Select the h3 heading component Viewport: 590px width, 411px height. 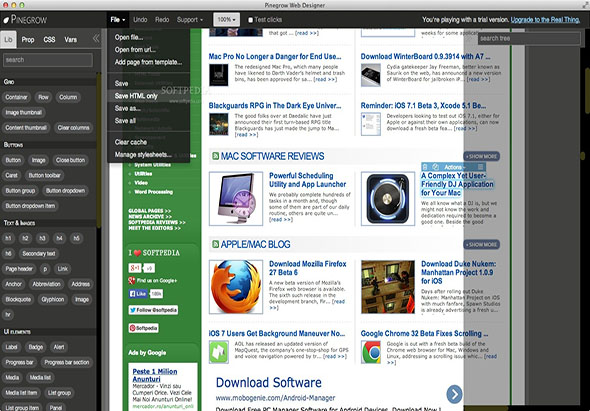click(x=43, y=239)
